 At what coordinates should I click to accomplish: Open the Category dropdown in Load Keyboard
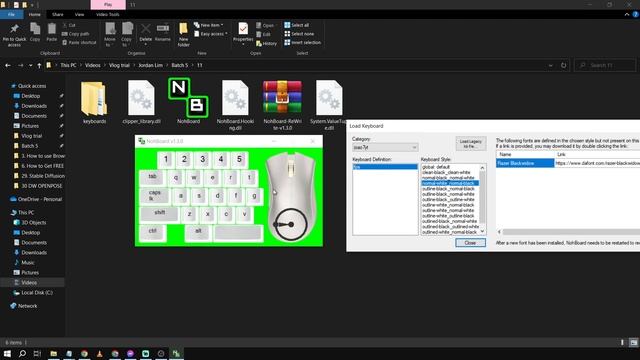(385, 147)
